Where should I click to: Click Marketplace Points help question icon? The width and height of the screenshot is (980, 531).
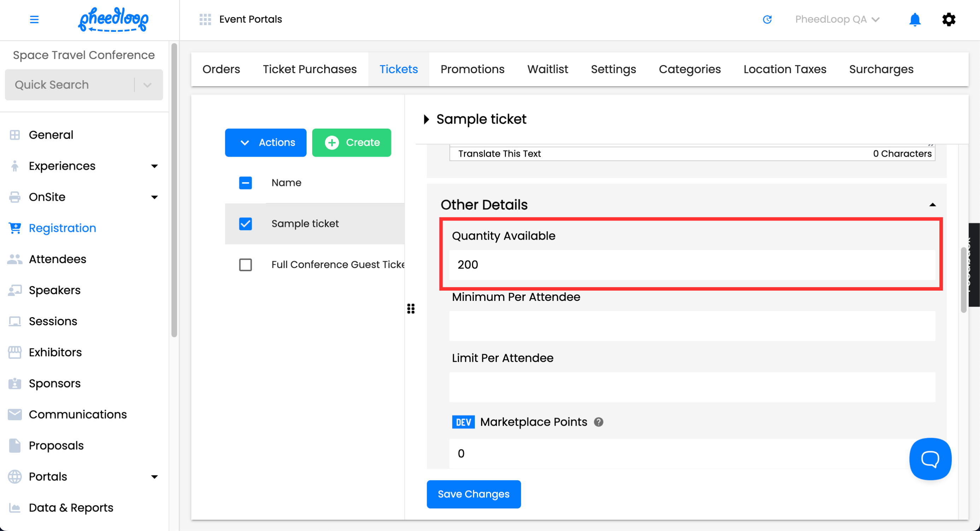tap(599, 422)
